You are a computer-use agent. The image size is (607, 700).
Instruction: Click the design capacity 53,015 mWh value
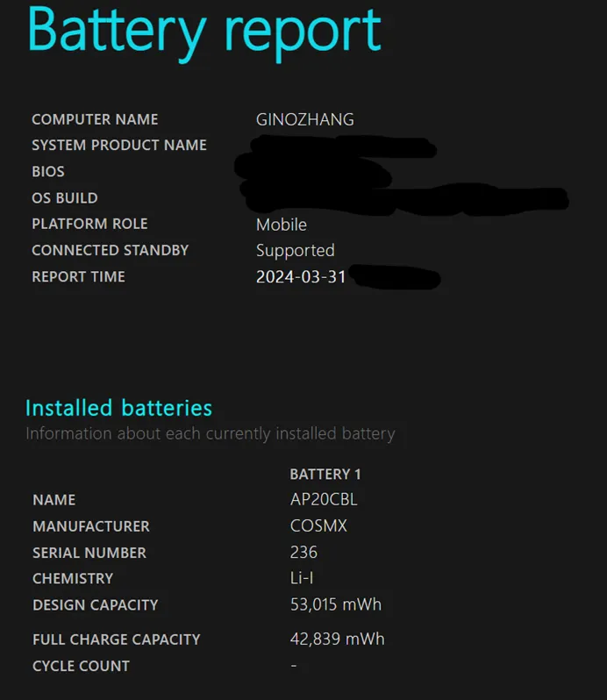pos(335,605)
